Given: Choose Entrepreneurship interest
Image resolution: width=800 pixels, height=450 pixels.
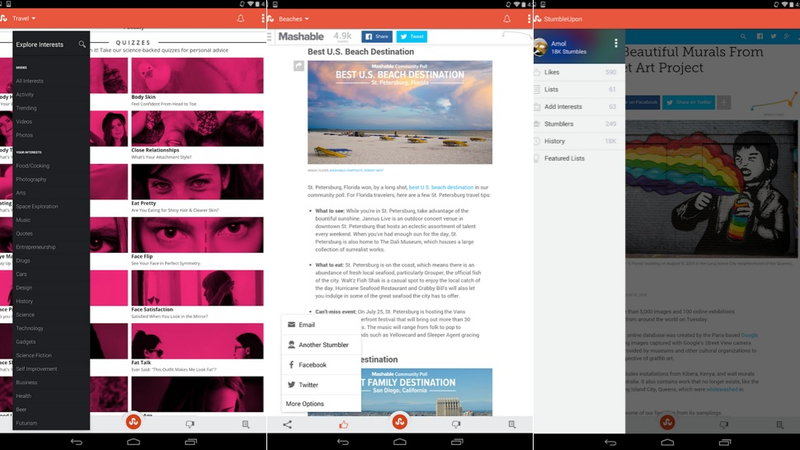Looking at the screenshot, I should 36,247.
